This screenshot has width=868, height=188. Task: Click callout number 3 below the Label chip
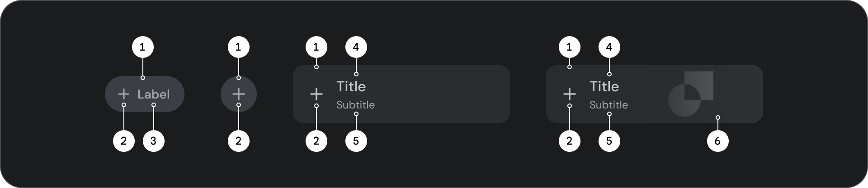(153, 141)
